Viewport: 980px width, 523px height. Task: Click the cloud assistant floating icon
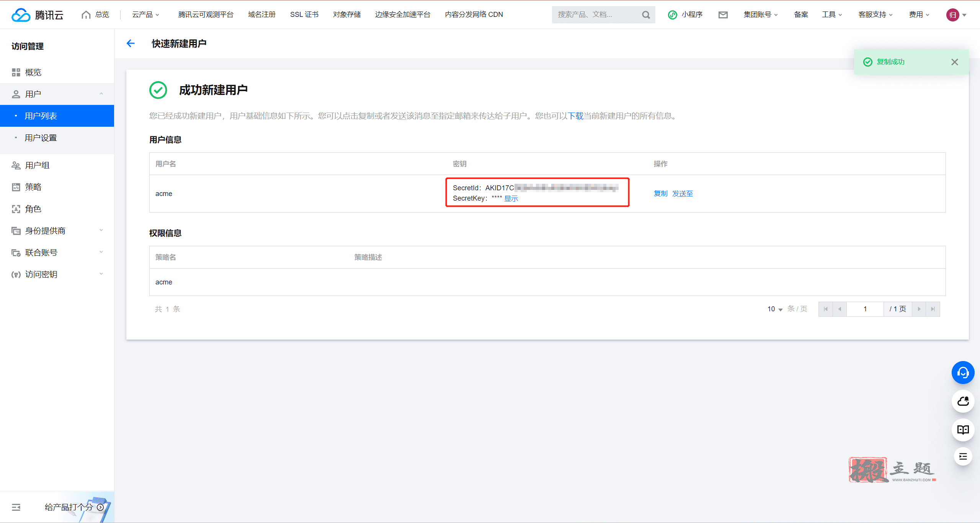click(963, 401)
